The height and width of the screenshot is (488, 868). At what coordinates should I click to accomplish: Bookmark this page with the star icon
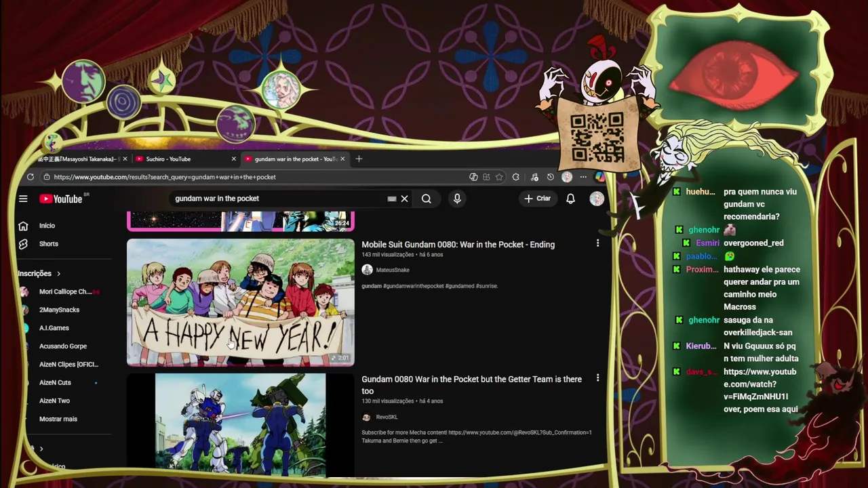click(499, 177)
